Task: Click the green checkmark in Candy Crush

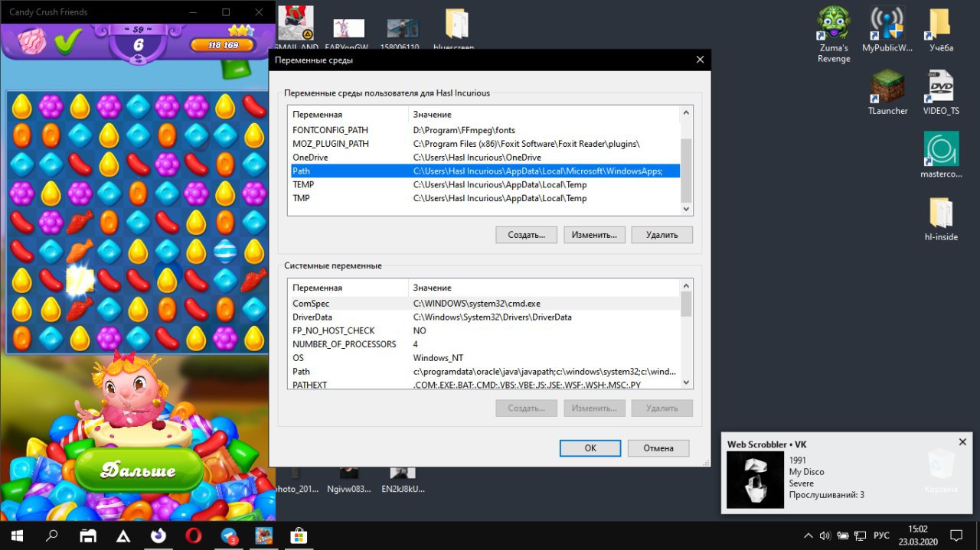Action: [x=67, y=40]
